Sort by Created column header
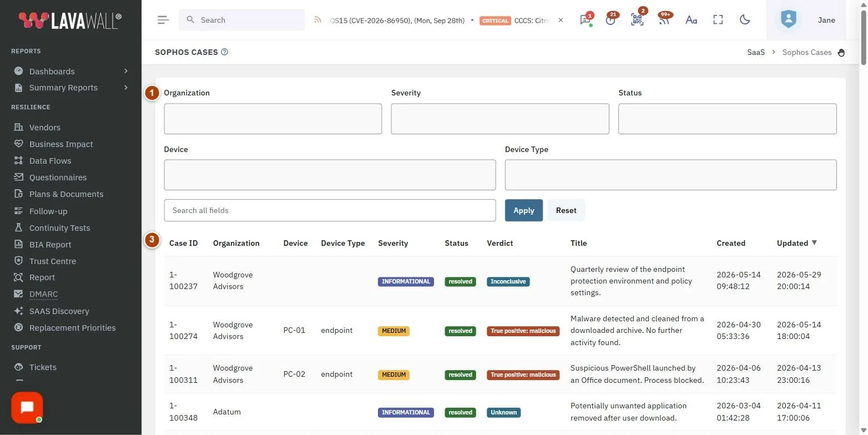The image size is (868, 435). (731, 243)
